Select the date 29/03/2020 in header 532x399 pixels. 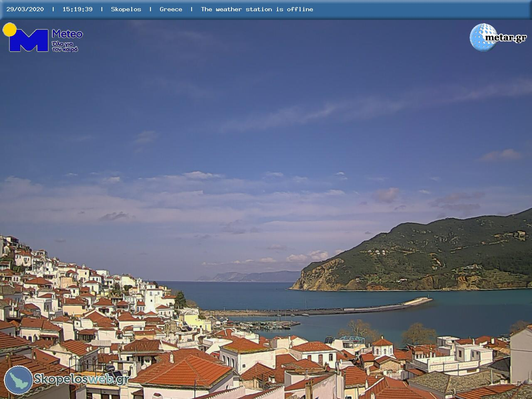pyautogui.click(x=25, y=9)
